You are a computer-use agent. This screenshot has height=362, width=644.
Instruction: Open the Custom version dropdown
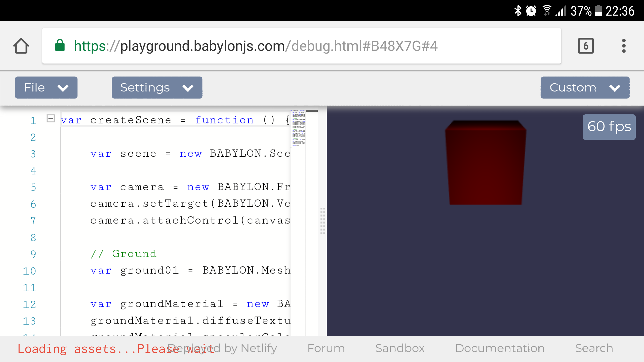(585, 87)
